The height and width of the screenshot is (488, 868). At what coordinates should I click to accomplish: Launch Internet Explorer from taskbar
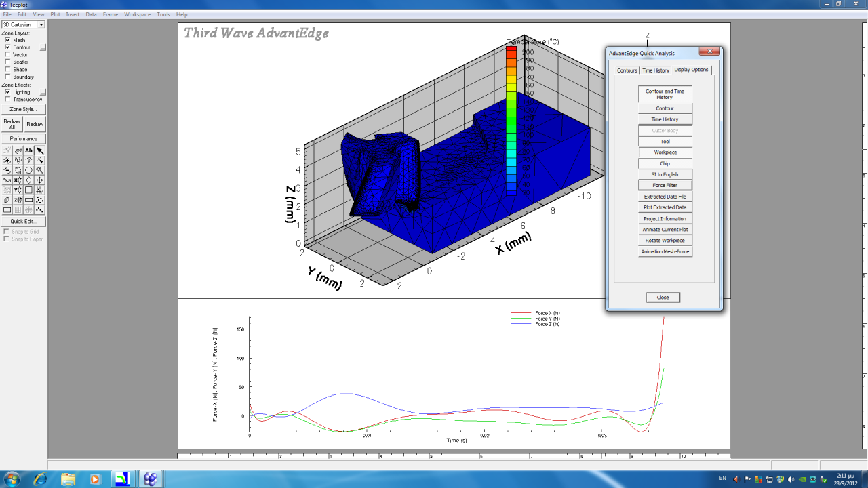coord(41,479)
